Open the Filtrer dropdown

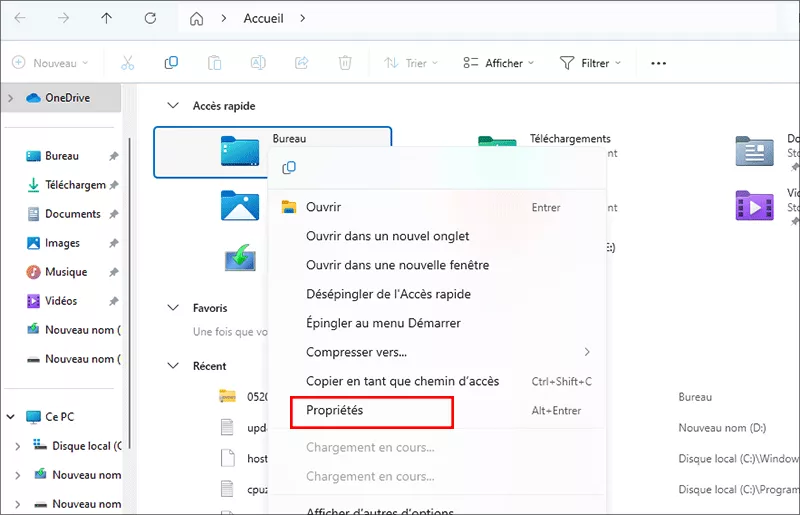(590, 63)
